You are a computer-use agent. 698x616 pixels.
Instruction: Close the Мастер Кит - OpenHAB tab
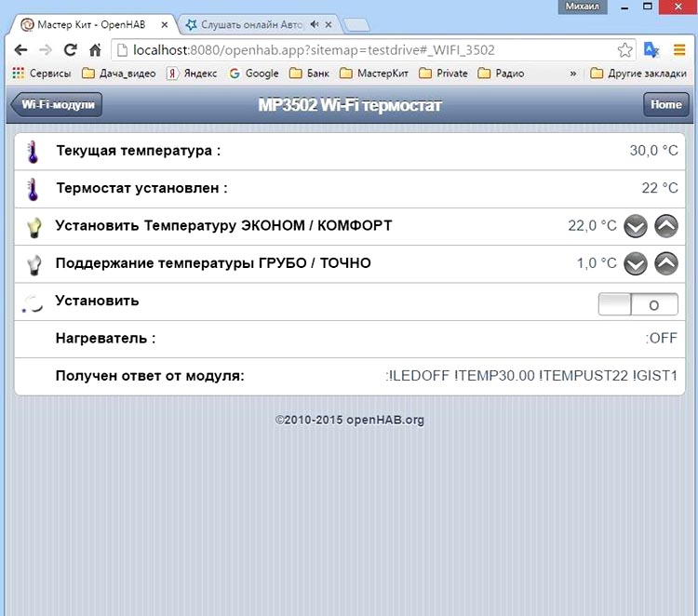tap(164, 25)
